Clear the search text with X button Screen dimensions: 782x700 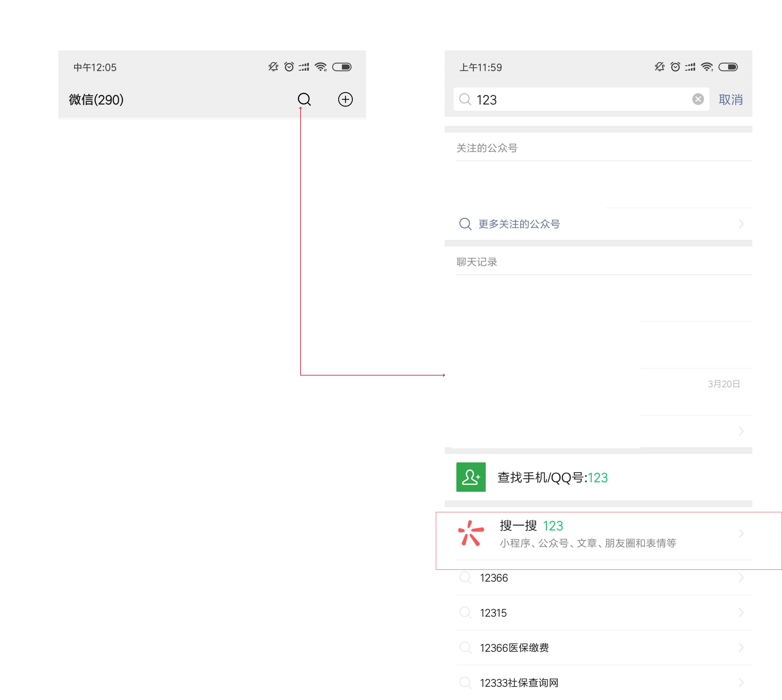pos(698,99)
